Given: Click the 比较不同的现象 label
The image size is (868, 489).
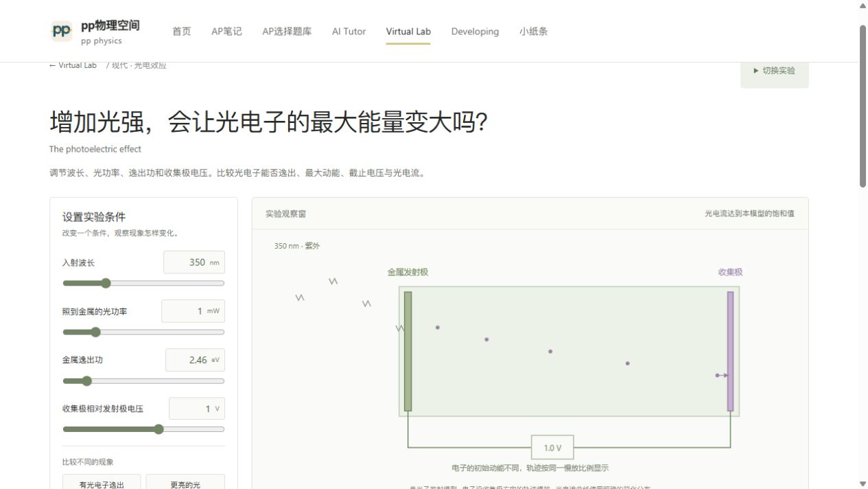Looking at the screenshot, I should (x=88, y=462).
